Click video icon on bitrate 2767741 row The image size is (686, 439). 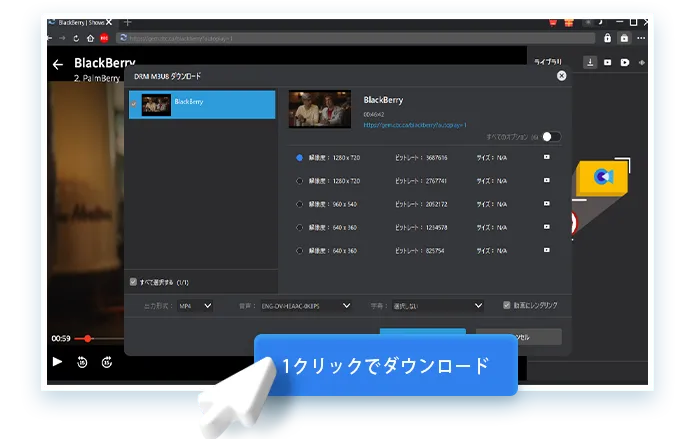click(x=546, y=180)
